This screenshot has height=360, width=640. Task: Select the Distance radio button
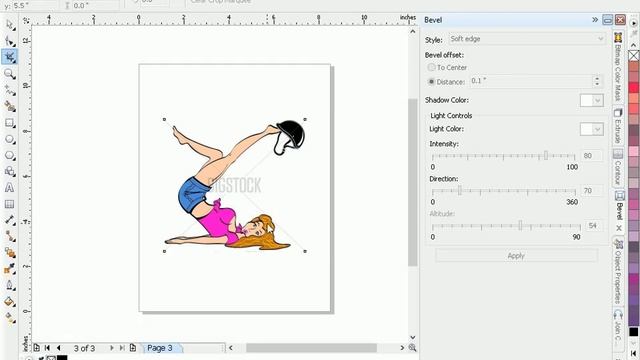pos(431,82)
